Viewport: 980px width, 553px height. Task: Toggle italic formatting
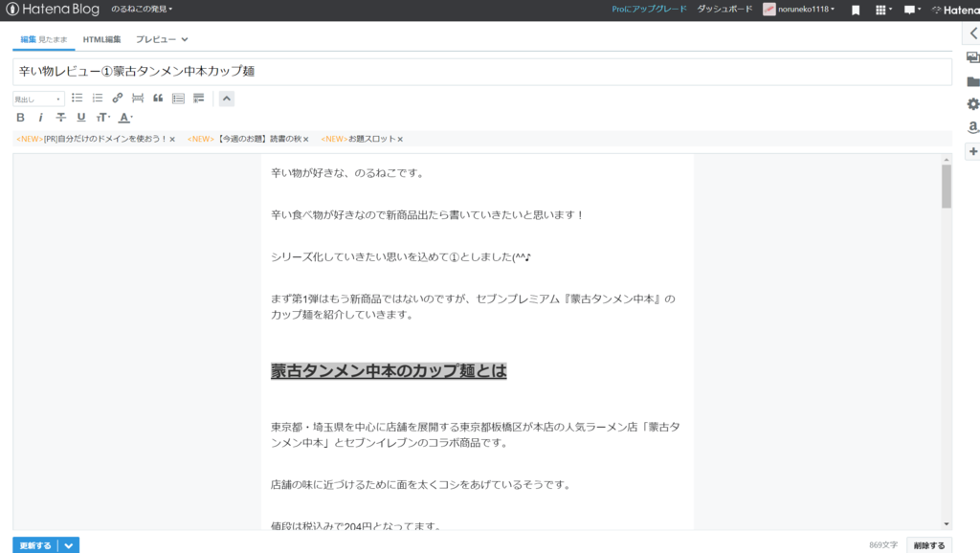[40, 118]
